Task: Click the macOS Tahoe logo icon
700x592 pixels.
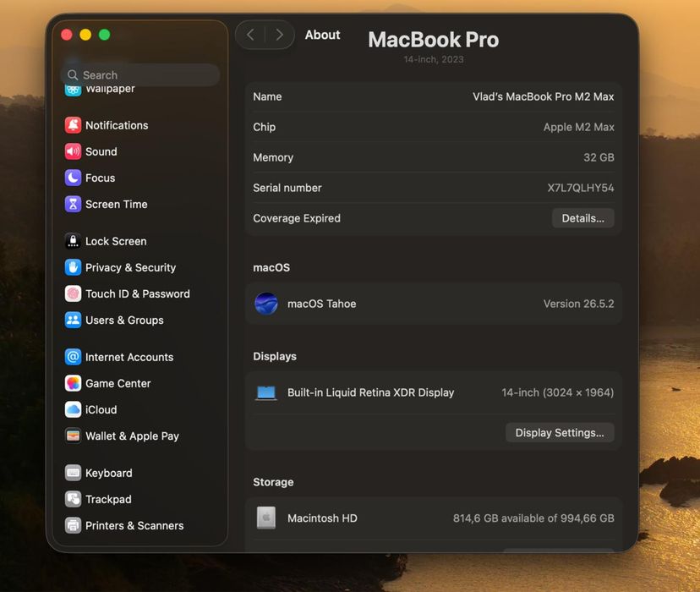Action: click(266, 304)
